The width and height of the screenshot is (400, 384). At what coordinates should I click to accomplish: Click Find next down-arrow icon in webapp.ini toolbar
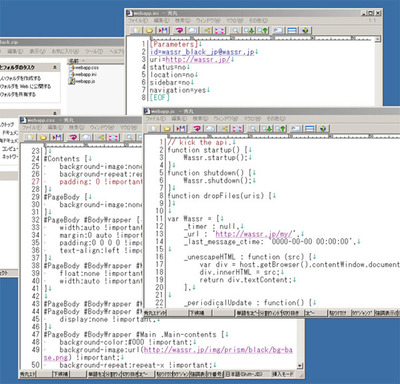pos(249,31)
